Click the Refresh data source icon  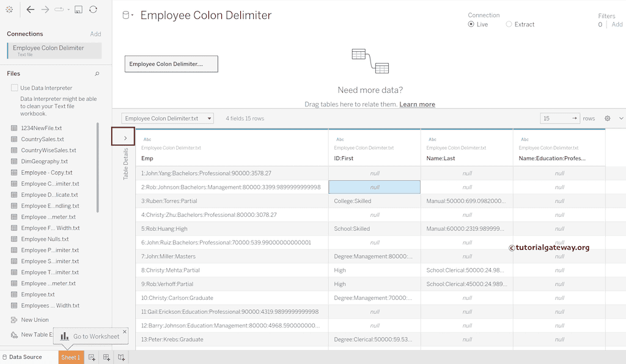coord(93,9)
